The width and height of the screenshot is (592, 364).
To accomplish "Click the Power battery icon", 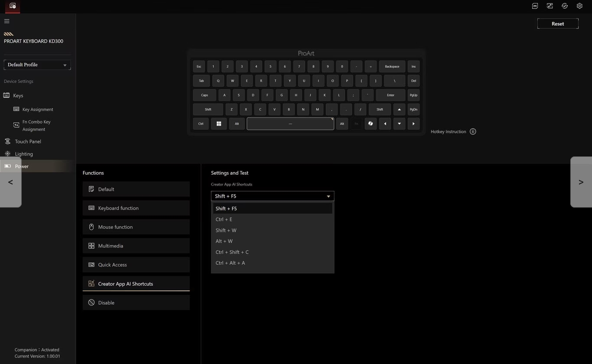I will [x=7, y=166].
